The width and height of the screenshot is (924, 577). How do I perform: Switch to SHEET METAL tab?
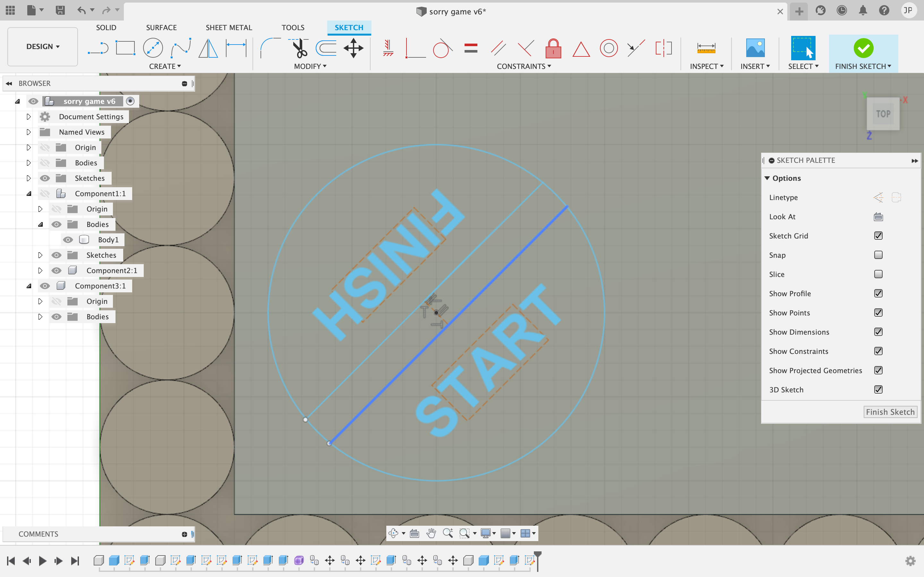(x=228, y=27)
